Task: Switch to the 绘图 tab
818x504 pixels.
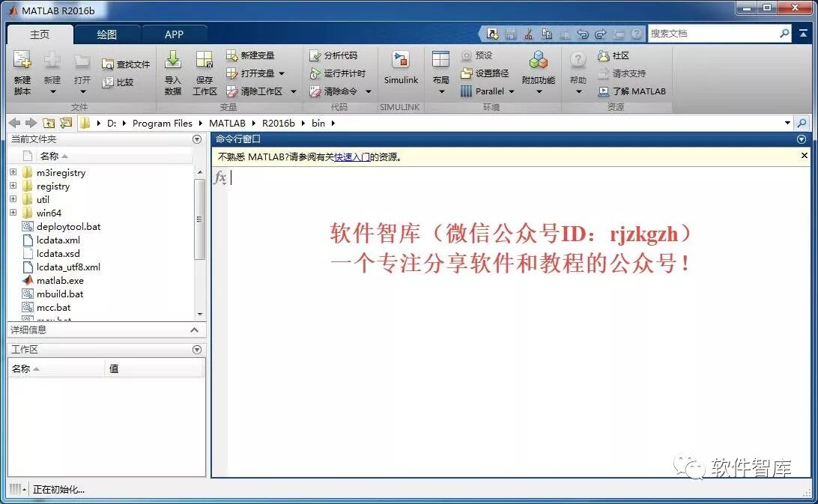Action: pos(107,34)
